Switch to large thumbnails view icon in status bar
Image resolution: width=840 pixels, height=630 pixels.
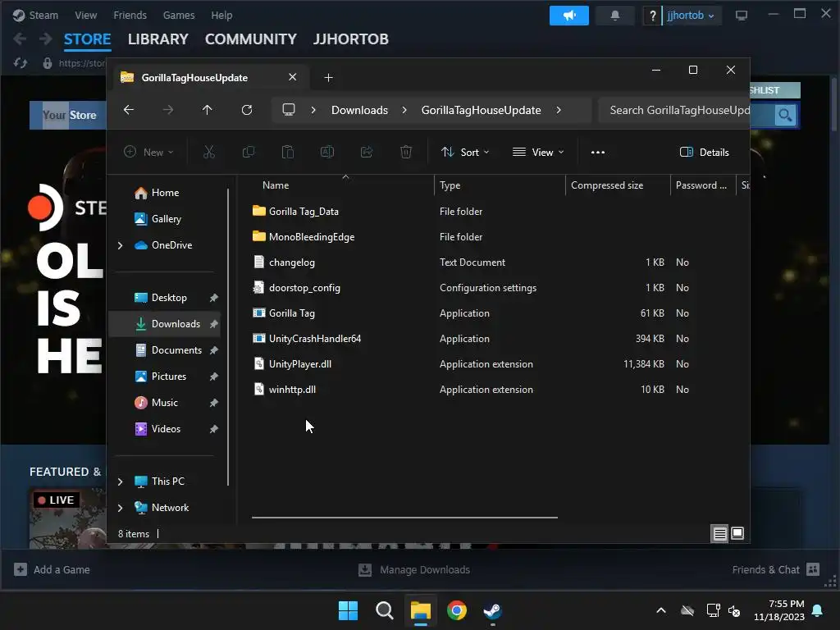pyautogui.click(x=737, y=533)
